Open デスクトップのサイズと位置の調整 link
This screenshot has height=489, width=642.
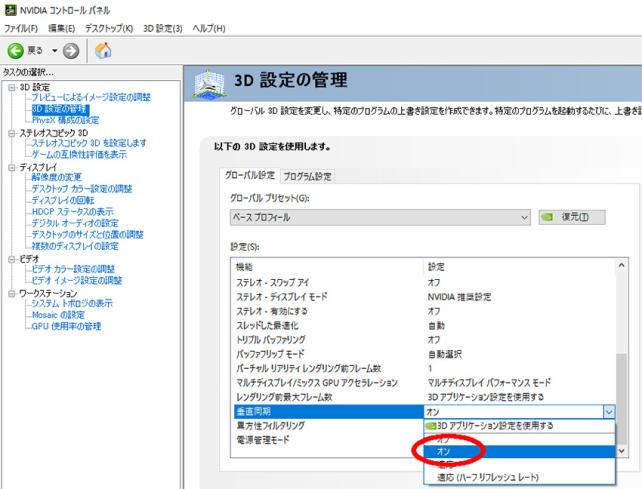point(88,235)
